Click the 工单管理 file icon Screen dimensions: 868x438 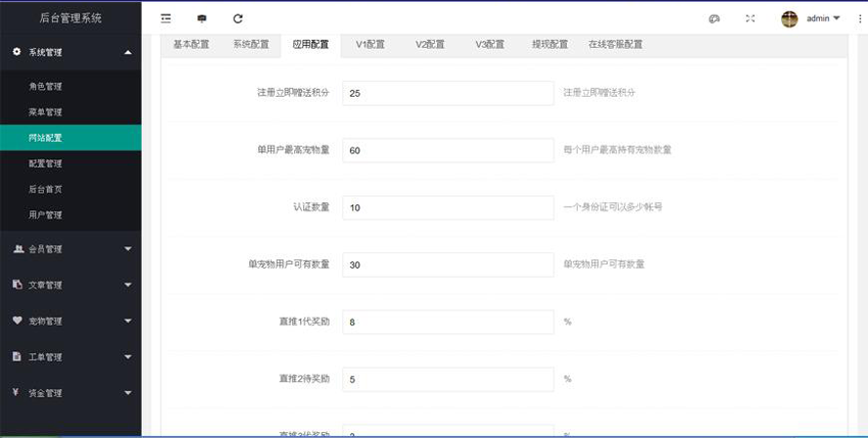17,356
